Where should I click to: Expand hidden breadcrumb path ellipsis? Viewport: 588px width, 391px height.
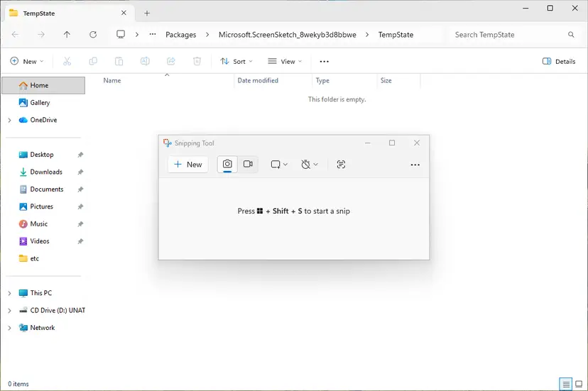point(153,34)
